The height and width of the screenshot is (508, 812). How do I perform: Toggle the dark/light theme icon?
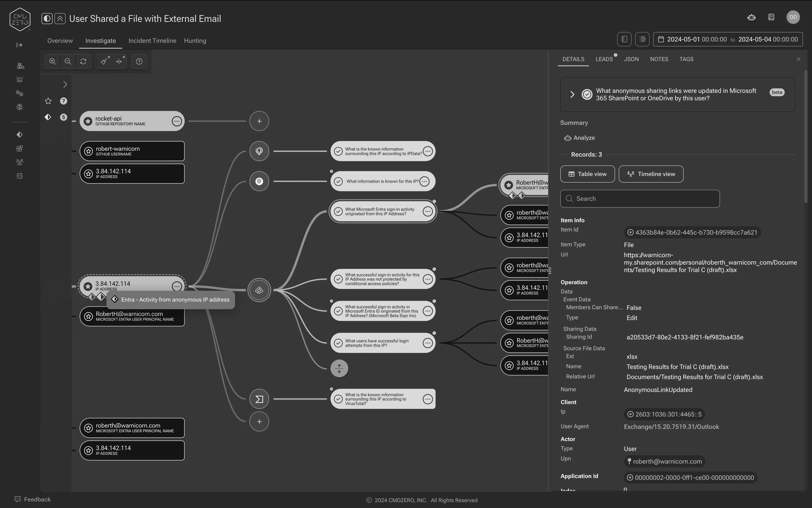[47, 18]
